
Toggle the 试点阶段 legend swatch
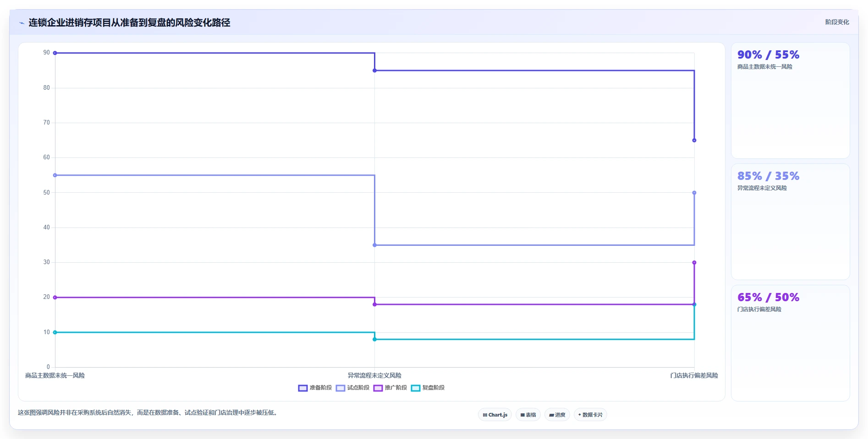click(x=341, y=388)
